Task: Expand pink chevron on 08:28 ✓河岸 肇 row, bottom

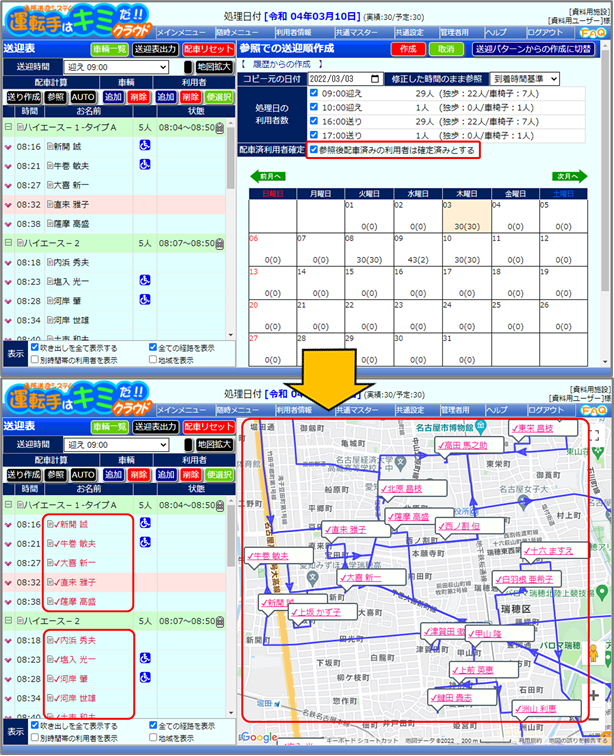Action: click(8, 679)
